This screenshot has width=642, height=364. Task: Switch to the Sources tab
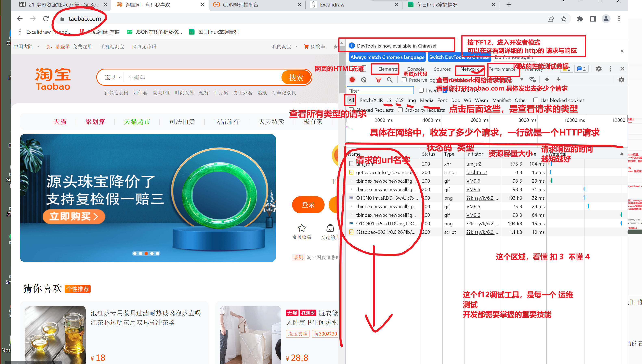pyautogui.click(x=442, y=69)
